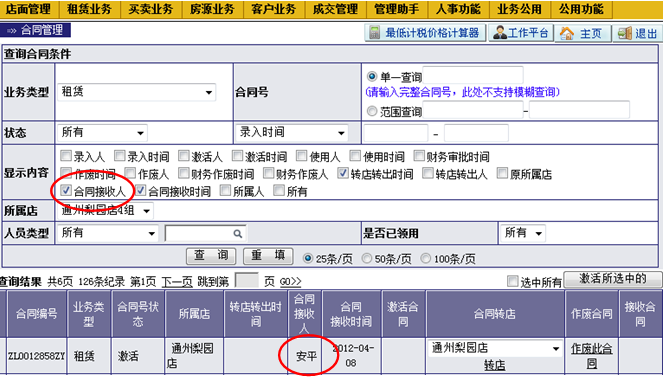Choose 100条/页 paging option
Viewport: 663px width, 381px height.
click(425, 258)
